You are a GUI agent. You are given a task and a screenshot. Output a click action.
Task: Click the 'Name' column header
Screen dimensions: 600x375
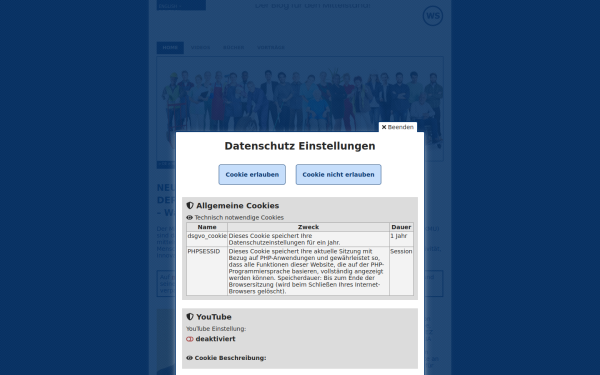pyautogui.click(x=207, y=227)
